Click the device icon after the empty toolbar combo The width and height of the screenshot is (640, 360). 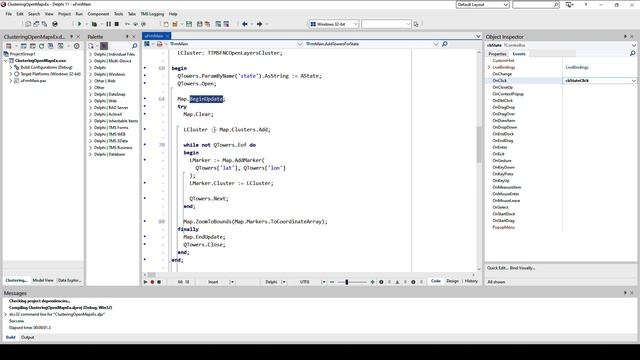coord(416,24)
